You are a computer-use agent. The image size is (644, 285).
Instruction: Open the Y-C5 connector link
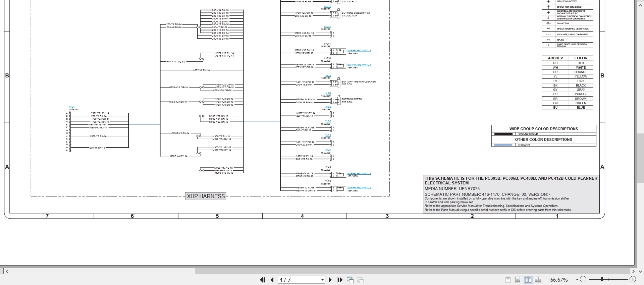(328, 107)
